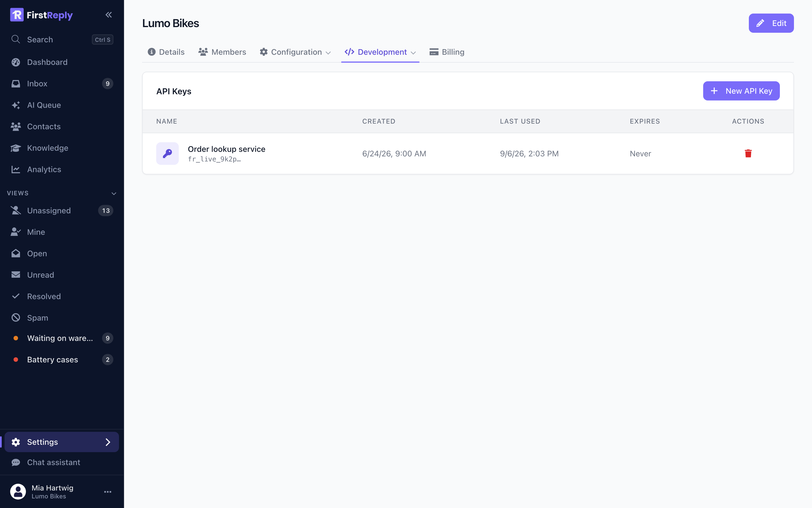The height and width of the screenshot is (508, 812).
Task: Click the key icon for Order lookup service
Action: [x=167, y=154]
